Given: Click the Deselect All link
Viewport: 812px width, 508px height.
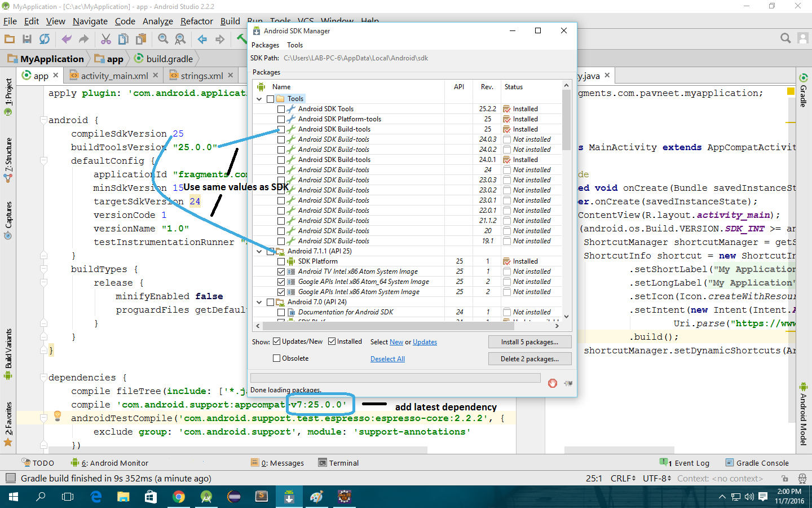Looking at the screenshot, I should [x=387, y=359].
